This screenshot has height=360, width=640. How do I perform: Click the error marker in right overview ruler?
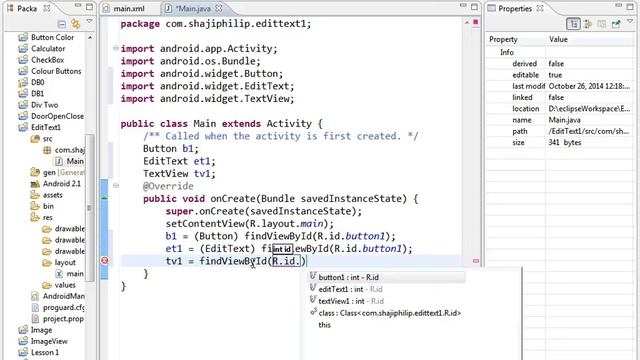476,261
